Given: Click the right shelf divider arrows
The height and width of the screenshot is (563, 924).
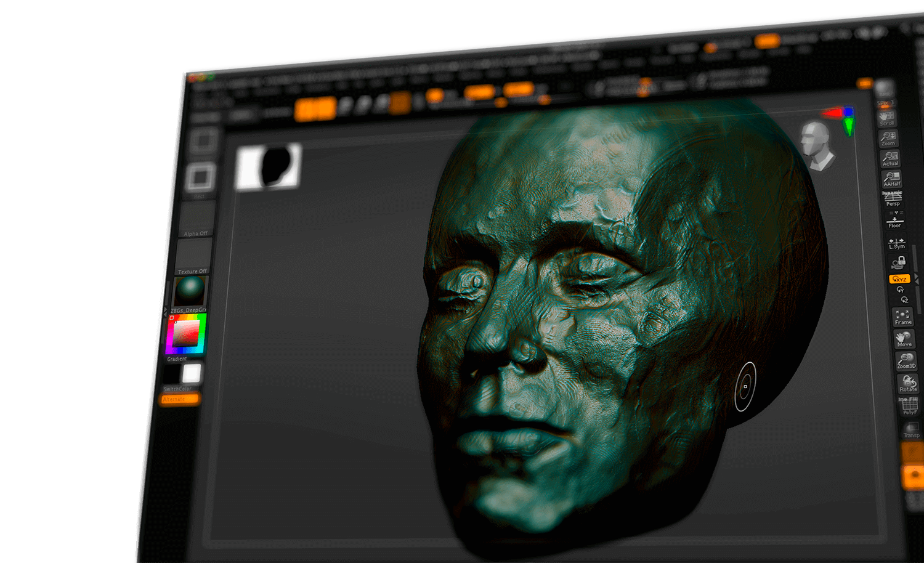Looking at the screenshot, I should point(918,279).
